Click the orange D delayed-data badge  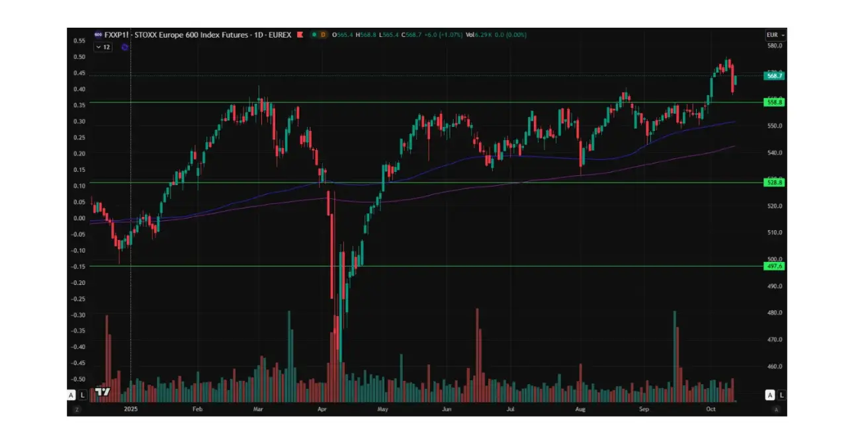[323, 34]
